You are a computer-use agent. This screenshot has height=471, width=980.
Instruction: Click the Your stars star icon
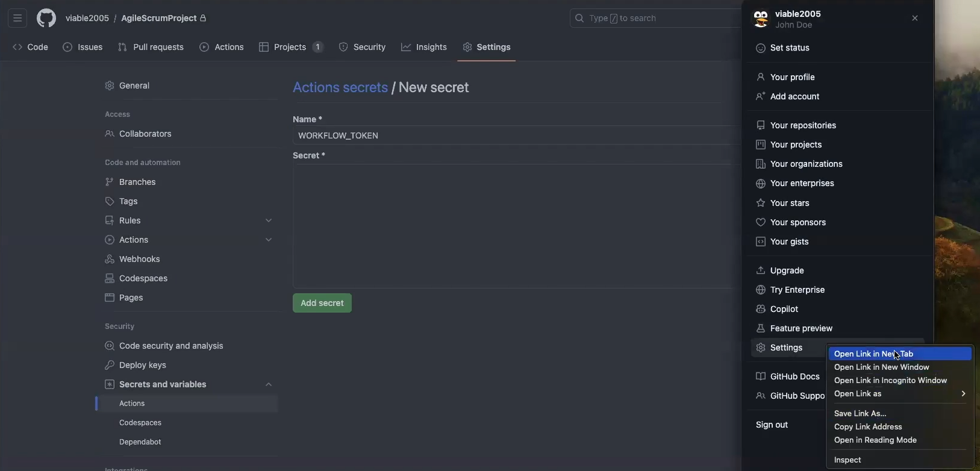[x=761, y=203]
